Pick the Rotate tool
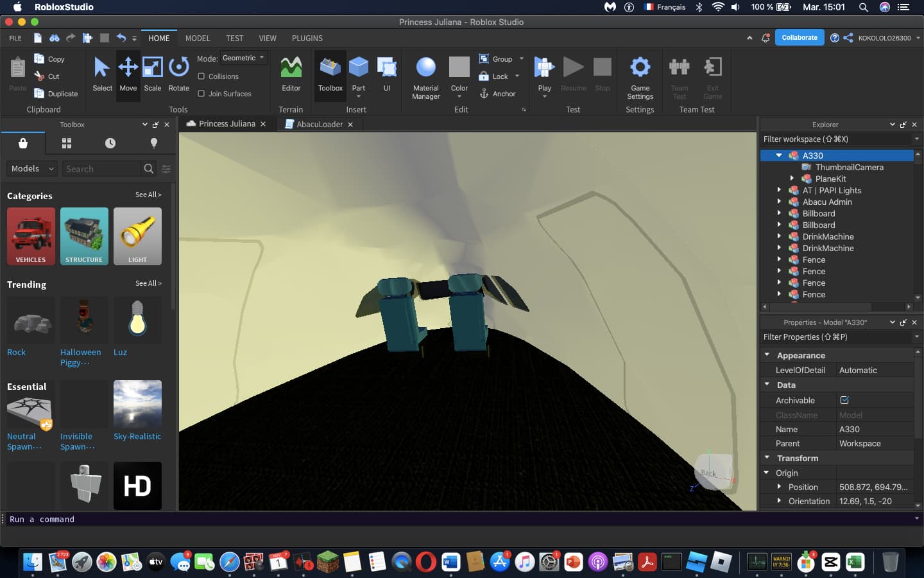The image size is (924, 578). coord(179,74)
